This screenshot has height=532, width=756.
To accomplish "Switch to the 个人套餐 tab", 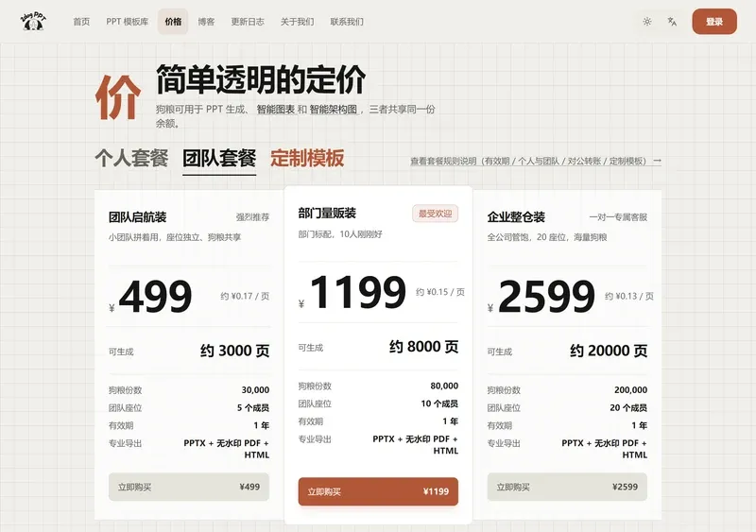I will click(131, 158).
